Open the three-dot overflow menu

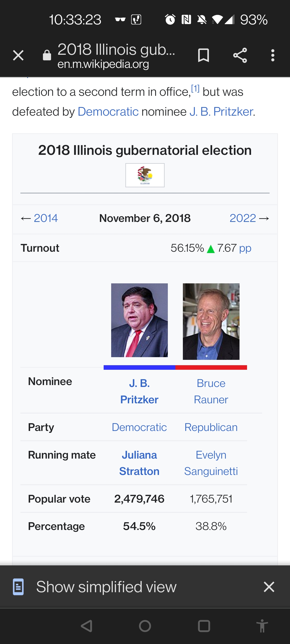[x=273, y=56]
